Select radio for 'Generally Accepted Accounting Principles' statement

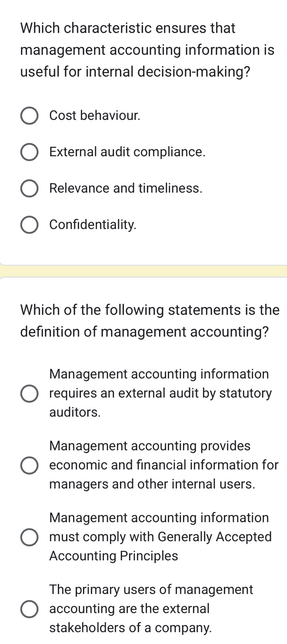tap(29, 537)
